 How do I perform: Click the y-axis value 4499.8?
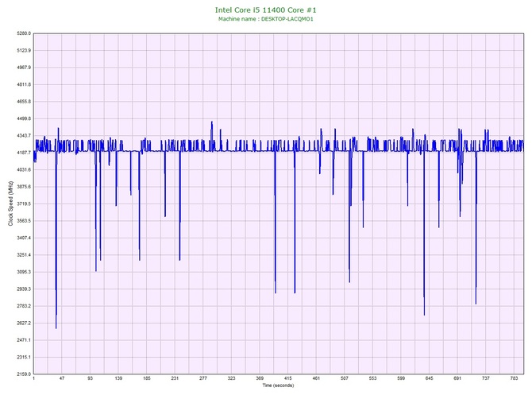click(x=24, y=118)
